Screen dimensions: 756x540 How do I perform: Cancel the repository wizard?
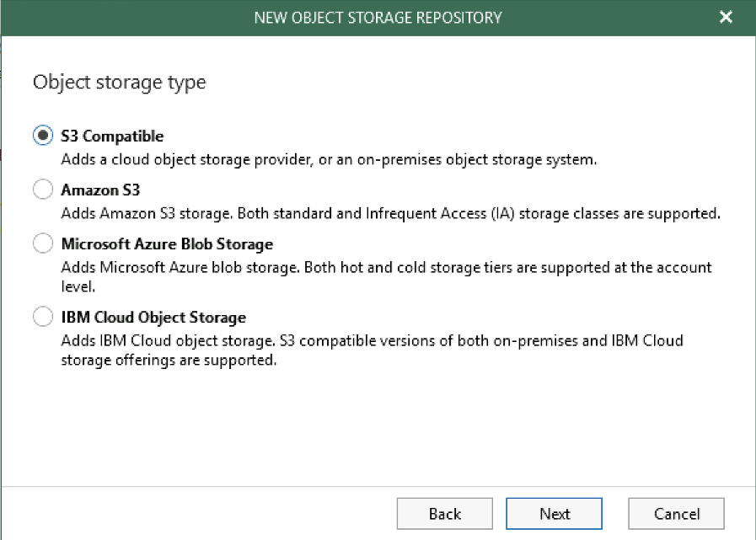coord(676,514)
